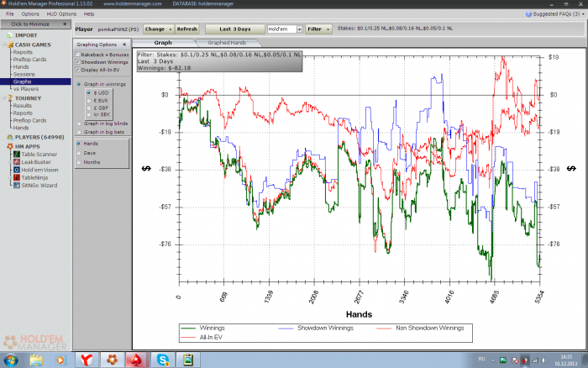Open Cash Games Sessions
Image resolution: width=588 pixels, height=368 pixels.
click(x=24, y=74)
